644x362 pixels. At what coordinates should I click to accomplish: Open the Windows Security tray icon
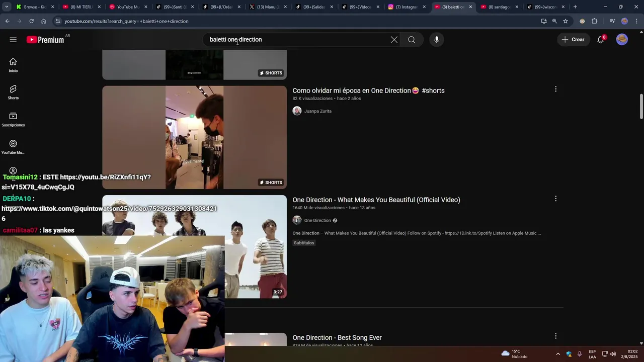click(x=569, y=354)
